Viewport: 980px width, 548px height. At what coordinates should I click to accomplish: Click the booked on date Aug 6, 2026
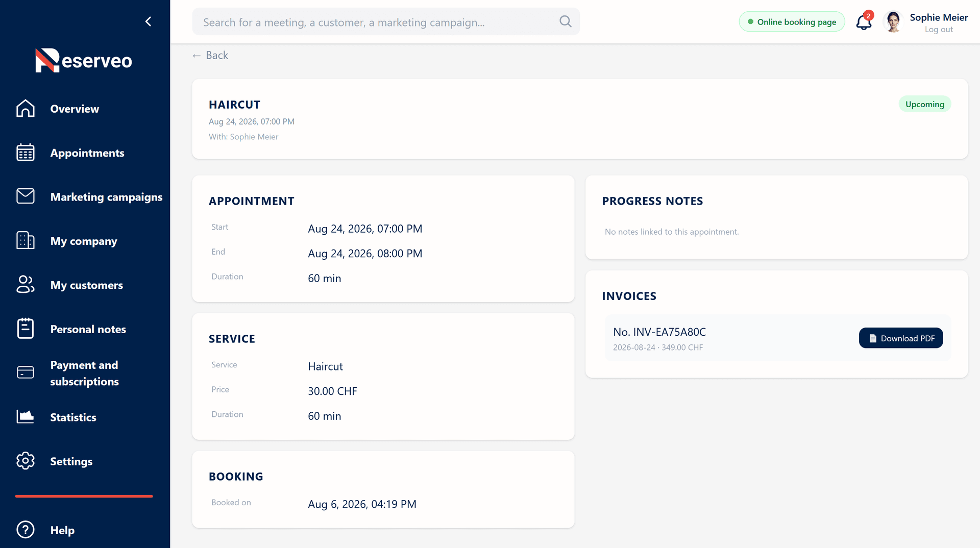pos(362,504)
